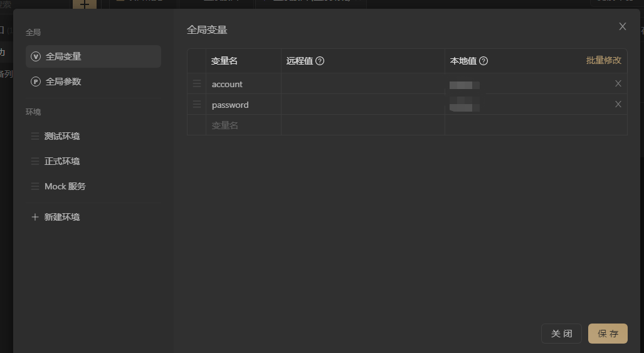Click the drag handle of account row
The image size is (644, 353).
pyautogui.click(x=197, y=84)
